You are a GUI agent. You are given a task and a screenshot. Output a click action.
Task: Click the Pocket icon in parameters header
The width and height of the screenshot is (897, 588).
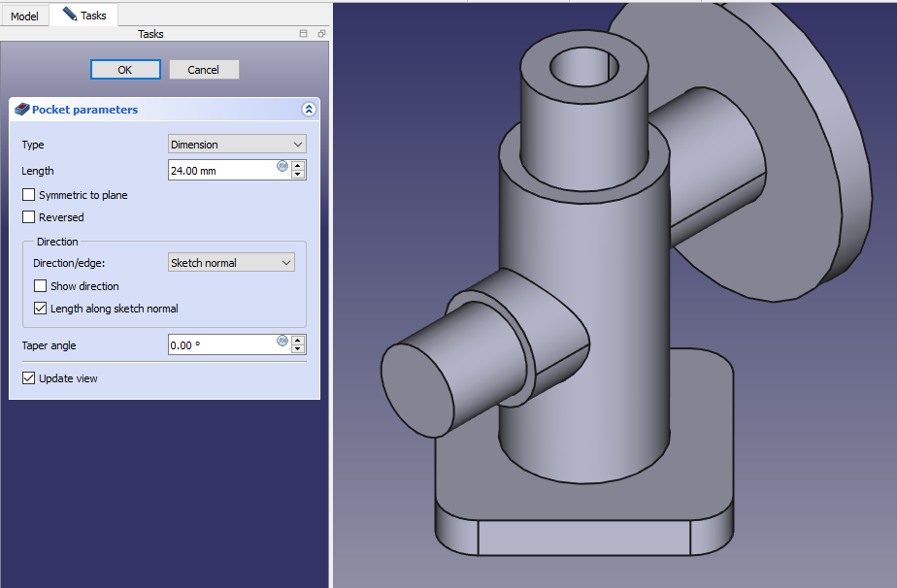[22, 110]
